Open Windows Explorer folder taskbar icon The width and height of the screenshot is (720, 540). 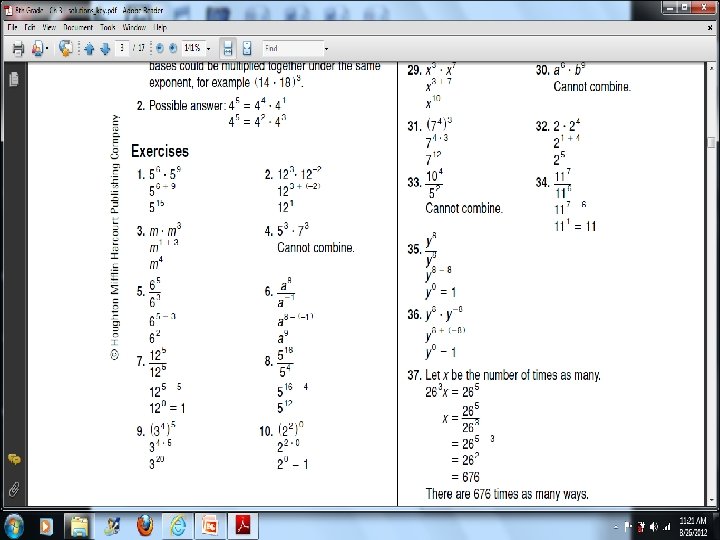(80, 526)
